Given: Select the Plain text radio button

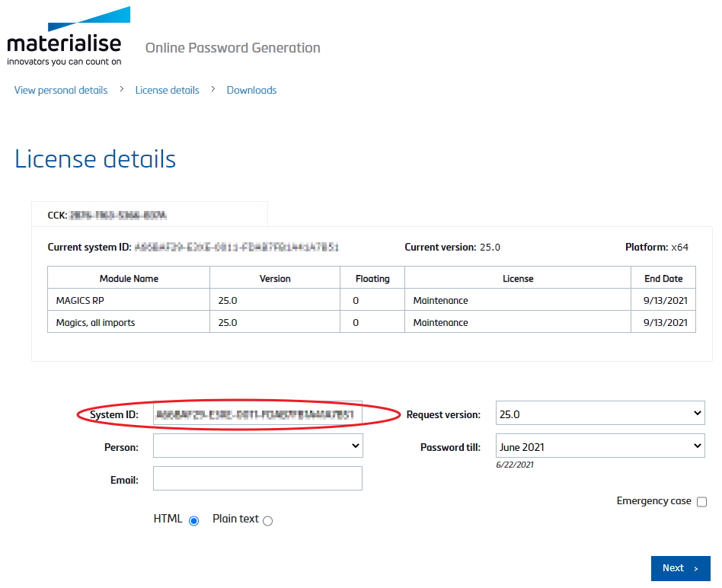Looking at the screenshot, I should click(267, 519).
